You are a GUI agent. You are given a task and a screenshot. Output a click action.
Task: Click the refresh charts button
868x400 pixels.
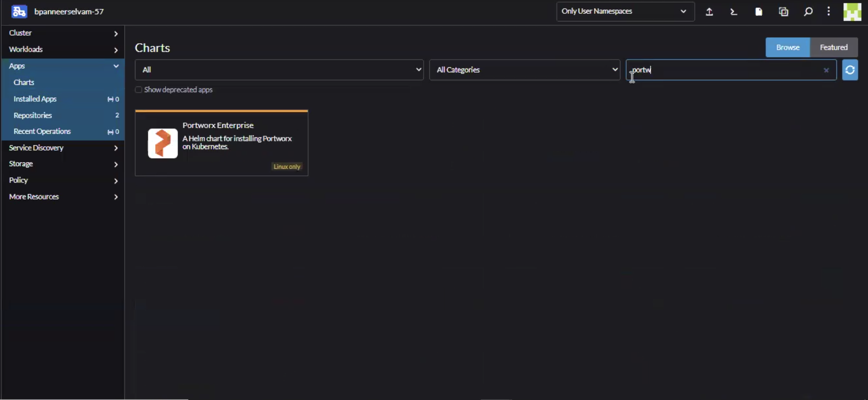click(850, 70)
